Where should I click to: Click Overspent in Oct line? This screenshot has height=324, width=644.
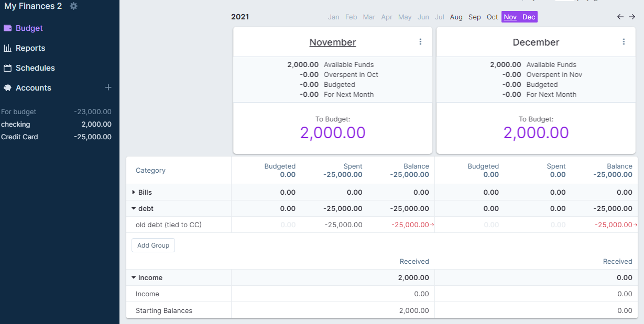click(x=339, y=75)
